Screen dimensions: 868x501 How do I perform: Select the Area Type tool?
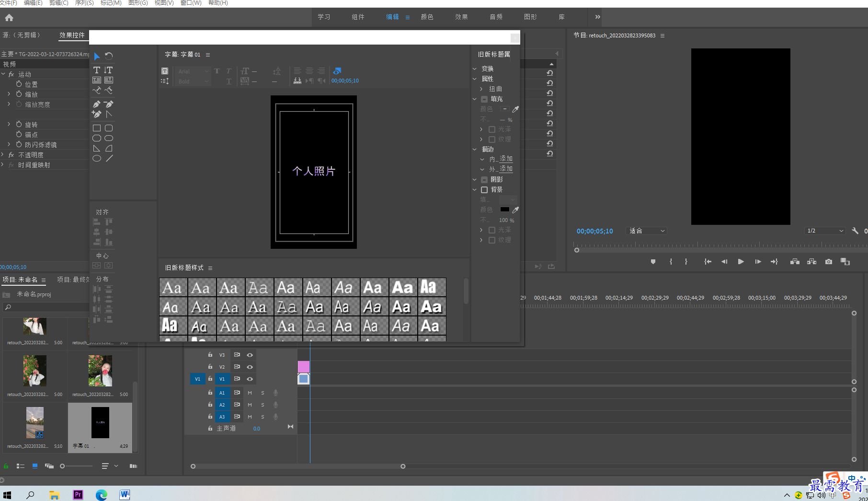(97, 80)
